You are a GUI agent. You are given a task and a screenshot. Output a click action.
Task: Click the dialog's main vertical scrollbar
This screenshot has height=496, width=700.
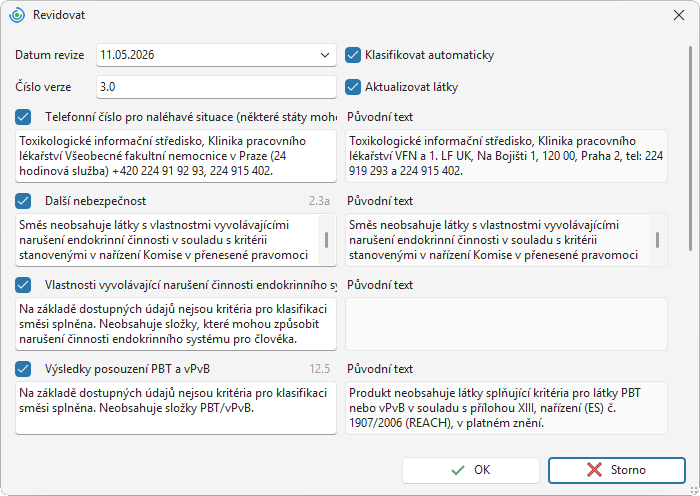coord(691,147)
